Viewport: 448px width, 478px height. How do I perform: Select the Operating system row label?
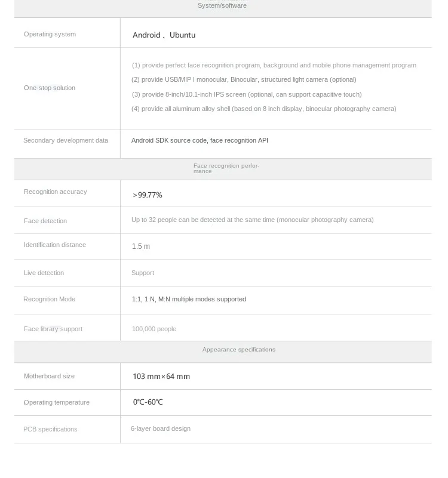(50, 35)
